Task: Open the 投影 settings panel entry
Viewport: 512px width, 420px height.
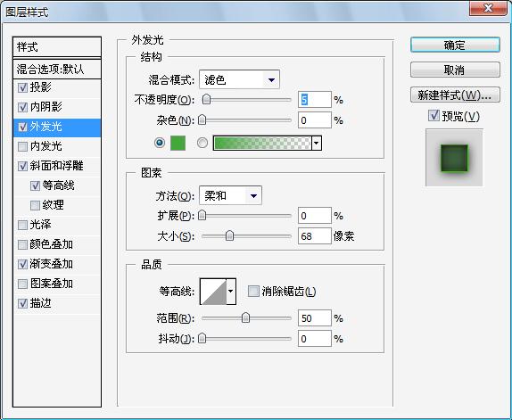Action: pos(40,87)
